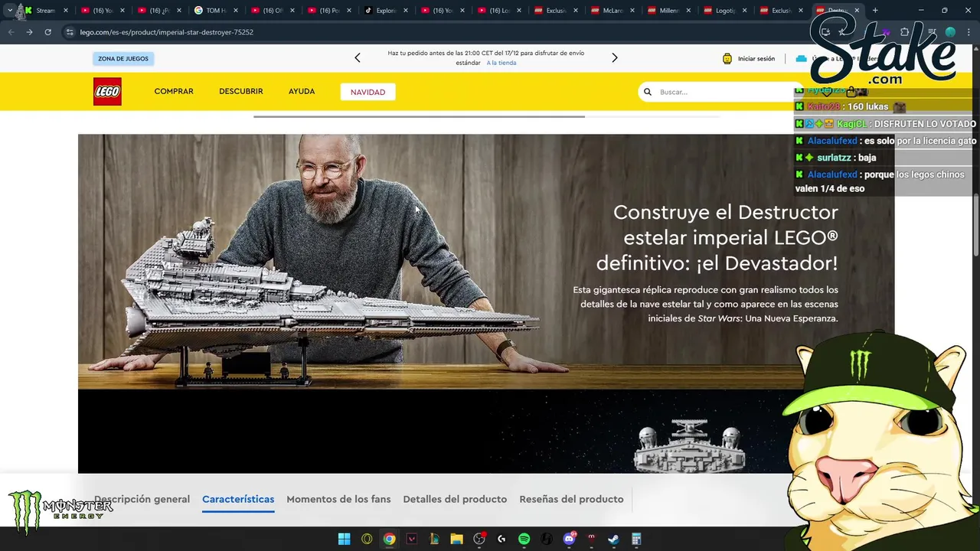Click the browser forward arrow
980x551 pixels.
[x=29, y=32]
